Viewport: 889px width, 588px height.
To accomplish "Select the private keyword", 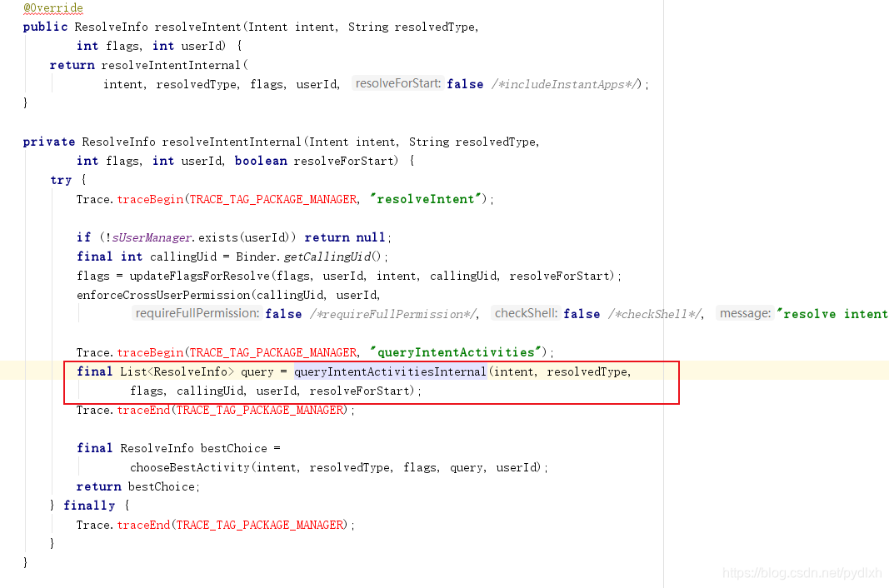I will tap(49, 142).
